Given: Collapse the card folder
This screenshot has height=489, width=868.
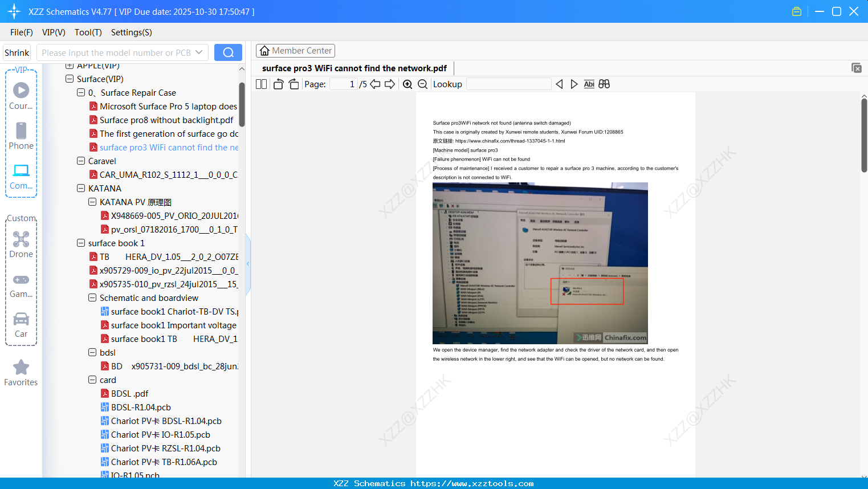Looking at the screenshot, I should click(92, 380).
